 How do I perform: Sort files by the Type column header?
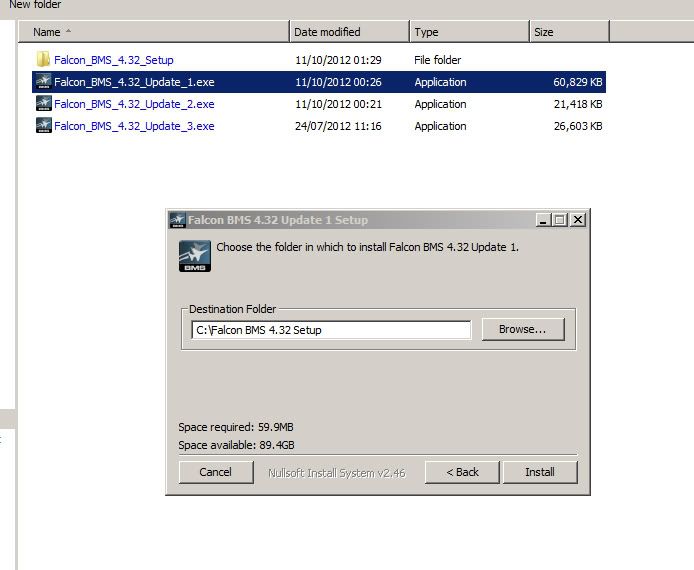(x=469, y=32)
